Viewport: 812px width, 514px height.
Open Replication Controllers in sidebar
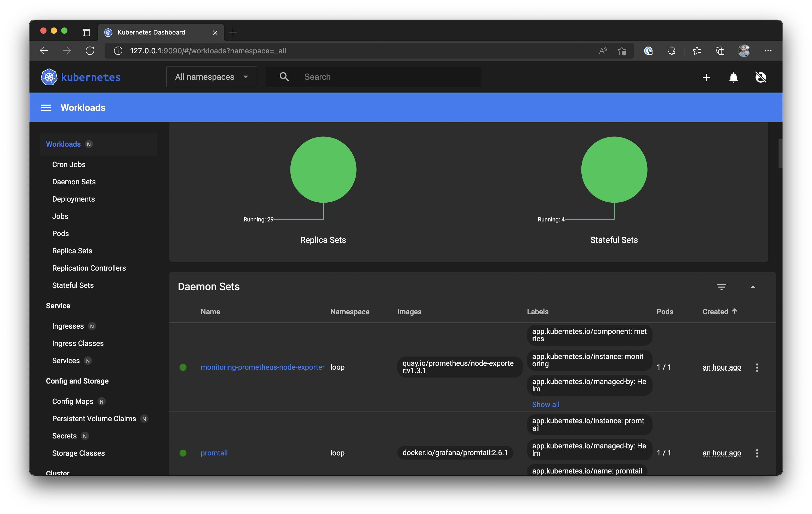[89, 268]
